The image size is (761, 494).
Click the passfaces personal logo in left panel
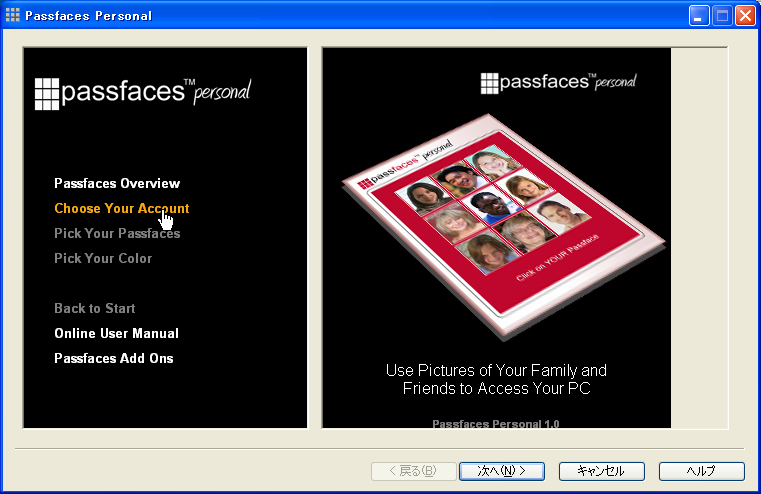click(143, 93)
